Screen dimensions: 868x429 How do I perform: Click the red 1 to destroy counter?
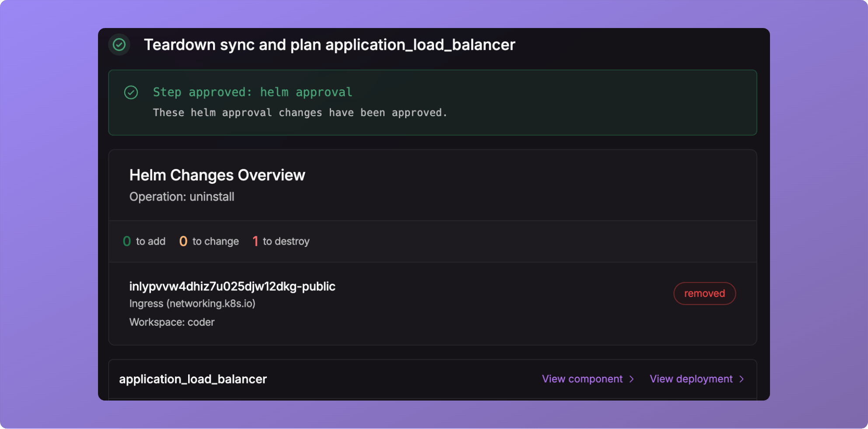pyautogui.click(x=281, y=241)
